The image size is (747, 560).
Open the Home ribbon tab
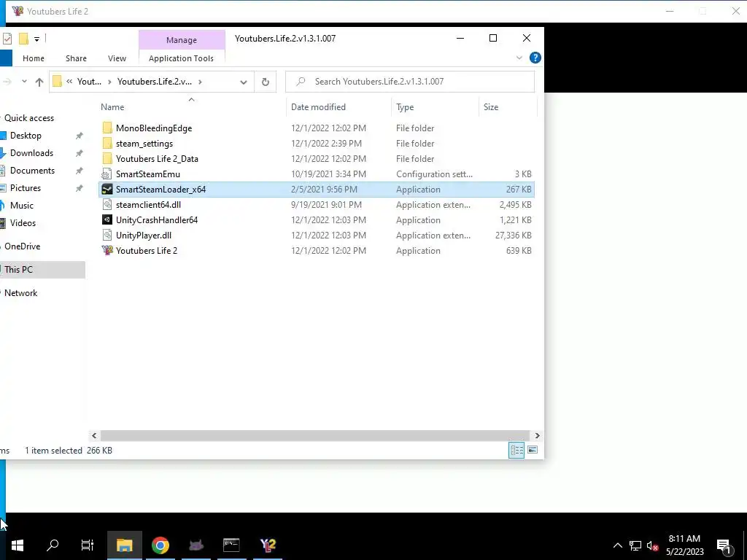(34, 58)
